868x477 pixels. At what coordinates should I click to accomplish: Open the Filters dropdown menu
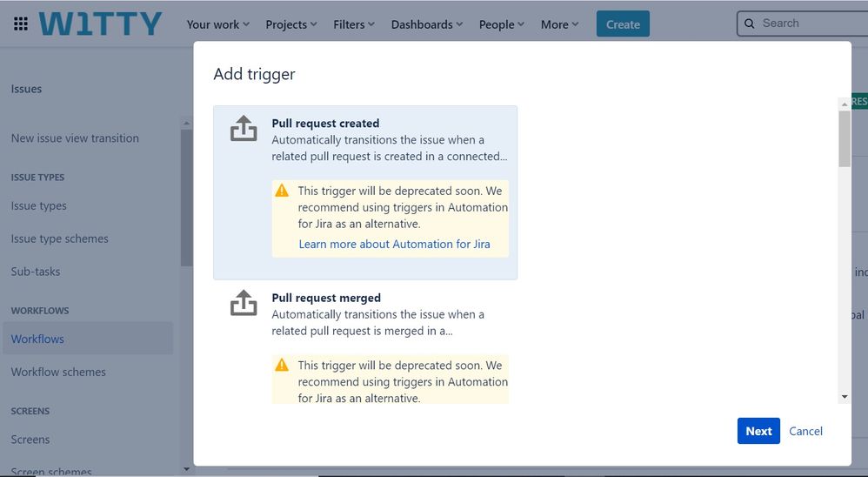tap(354, 24)
